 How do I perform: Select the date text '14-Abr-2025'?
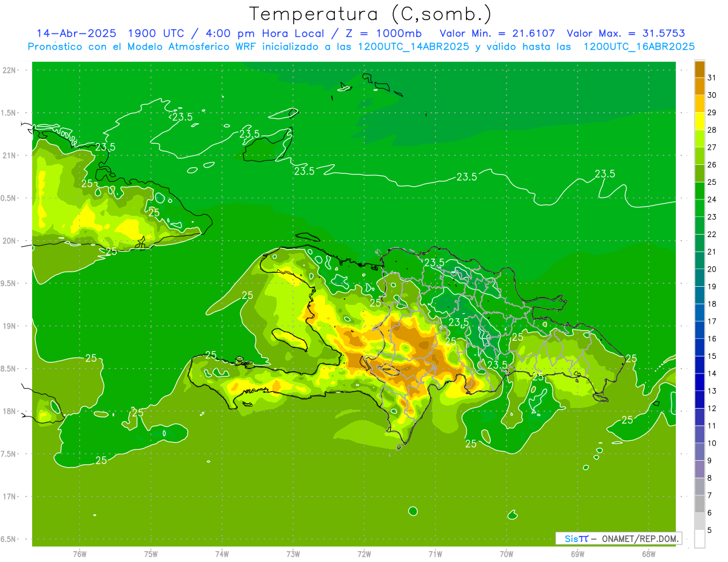[x=76, y=33]
